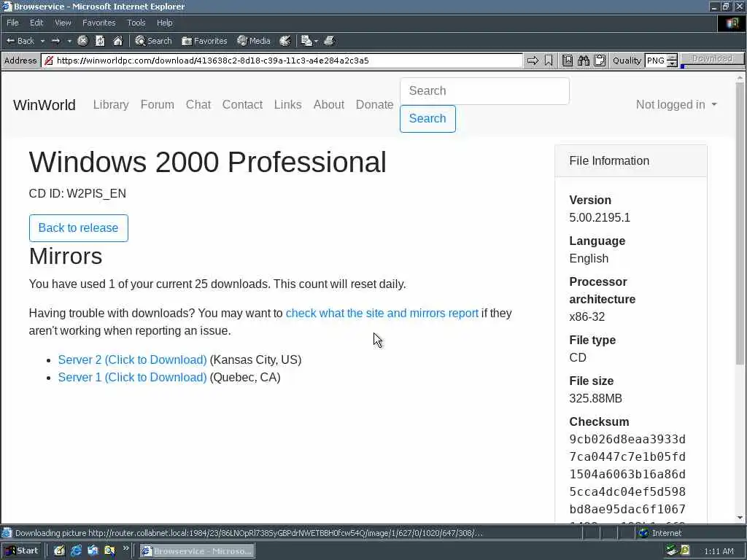Open the Edit menu
Viewport: 747px width, 560px height.
(36, 23)
